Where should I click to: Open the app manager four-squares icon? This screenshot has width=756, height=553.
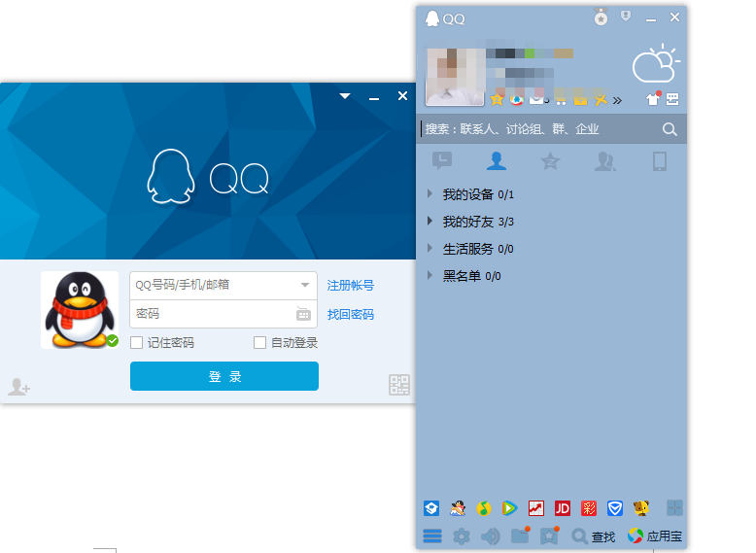point(674,507)
